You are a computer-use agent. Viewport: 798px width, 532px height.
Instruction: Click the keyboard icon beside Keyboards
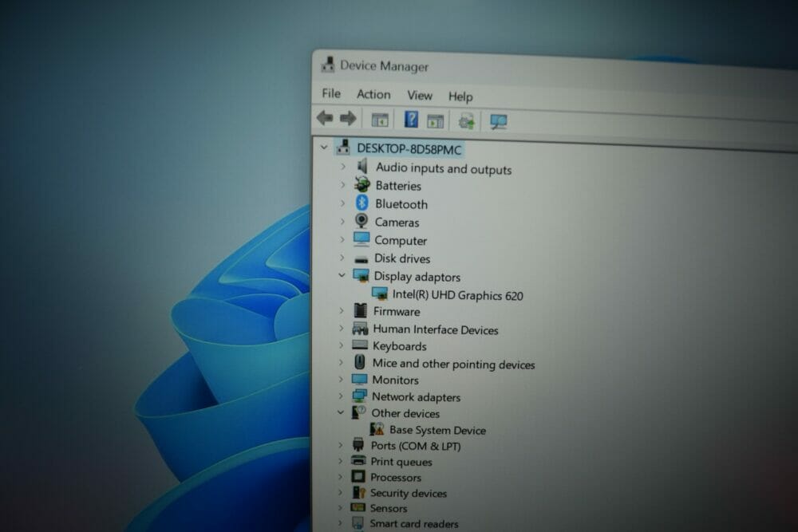tap(360, 345)
